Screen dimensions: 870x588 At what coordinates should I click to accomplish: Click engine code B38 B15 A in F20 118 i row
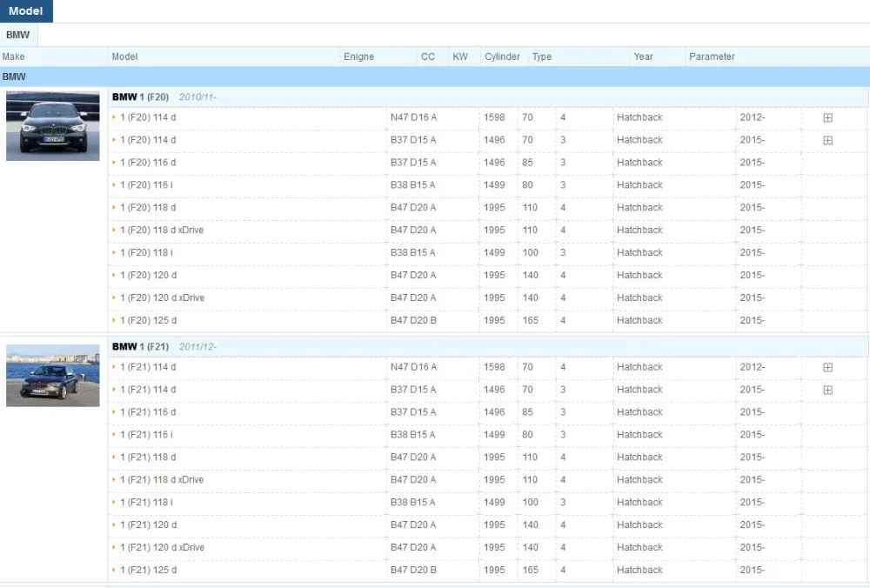pos(412,252)
